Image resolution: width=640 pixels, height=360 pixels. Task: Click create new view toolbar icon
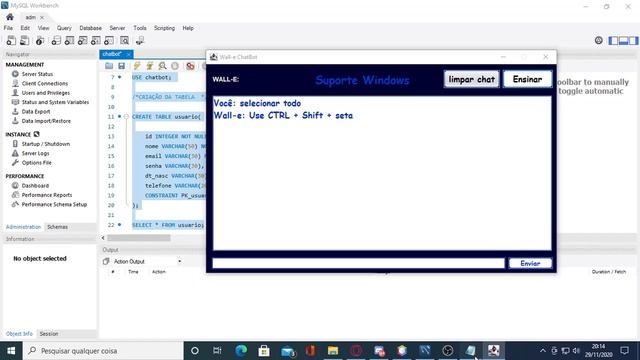82,40
